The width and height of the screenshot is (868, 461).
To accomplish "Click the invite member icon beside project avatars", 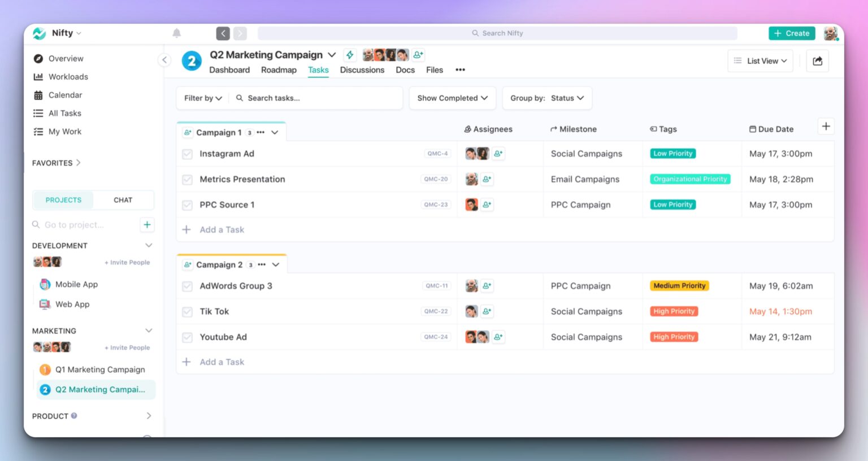I will tap(418, 54).
